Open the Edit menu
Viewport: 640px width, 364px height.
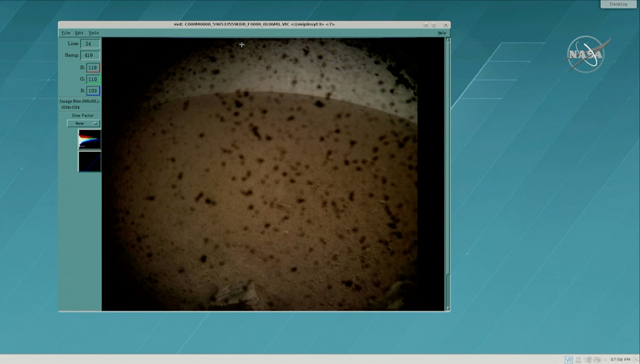[x=79, y=33]
